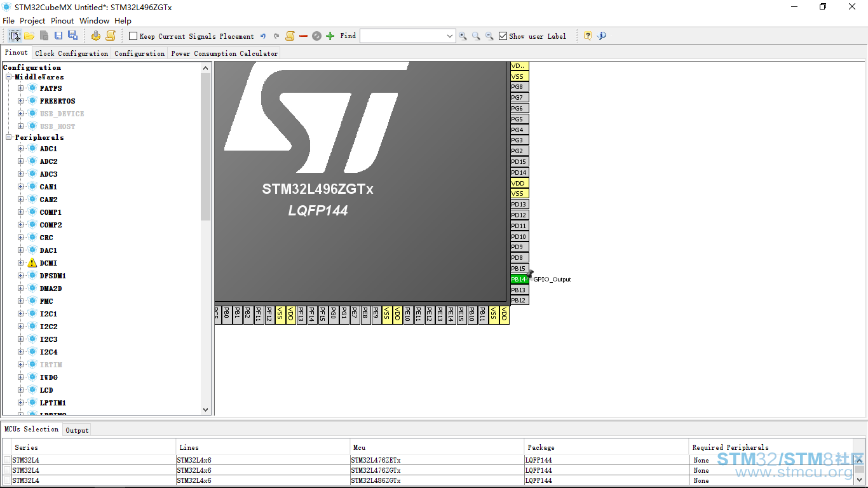Switch to Power Consumption Calculator tab
This screenshot has width=868, height=488.
point(224,53)
